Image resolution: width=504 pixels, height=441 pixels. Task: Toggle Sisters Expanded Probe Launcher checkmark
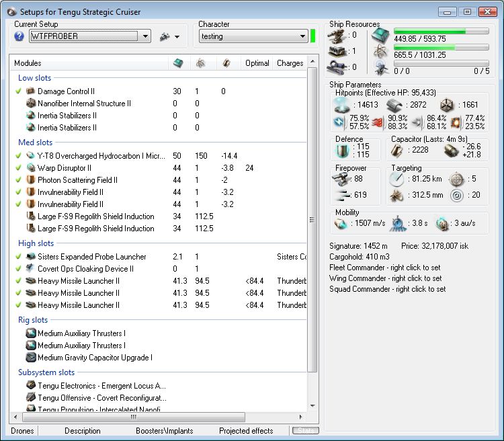[x=19, y=256]
